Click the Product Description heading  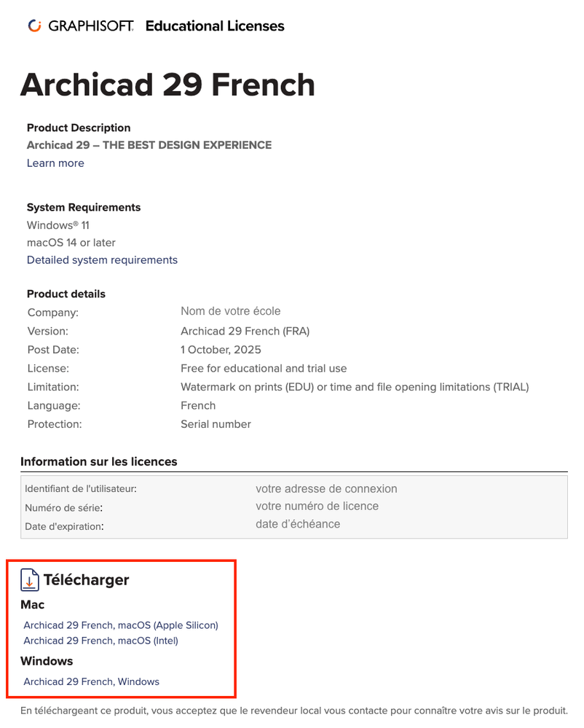[79, 128]
